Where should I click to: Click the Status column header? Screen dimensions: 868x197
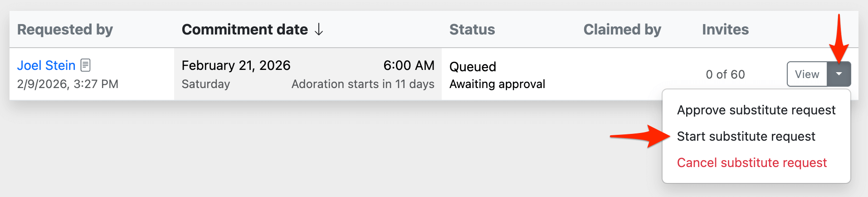click(472, 30)
